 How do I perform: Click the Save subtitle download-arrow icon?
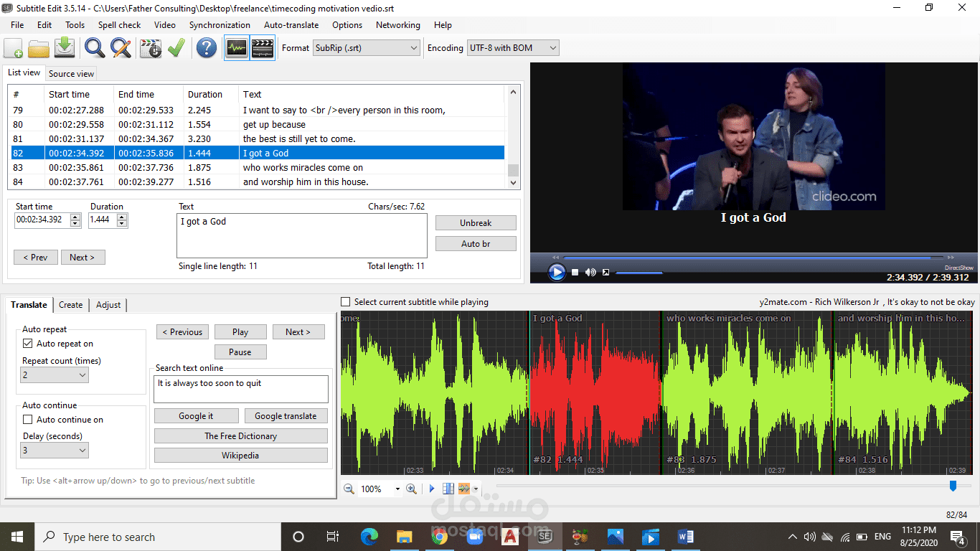[65, 48]
